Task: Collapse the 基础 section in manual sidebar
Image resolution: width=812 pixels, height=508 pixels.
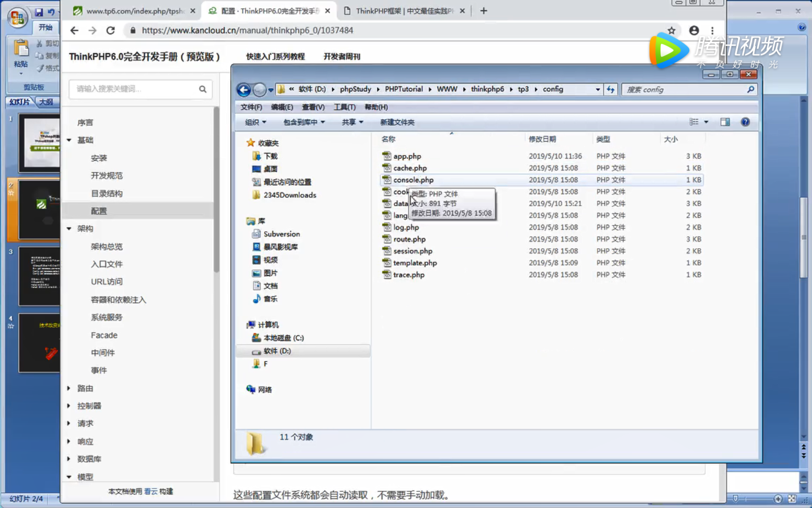Action: click(x=69, y=140)
